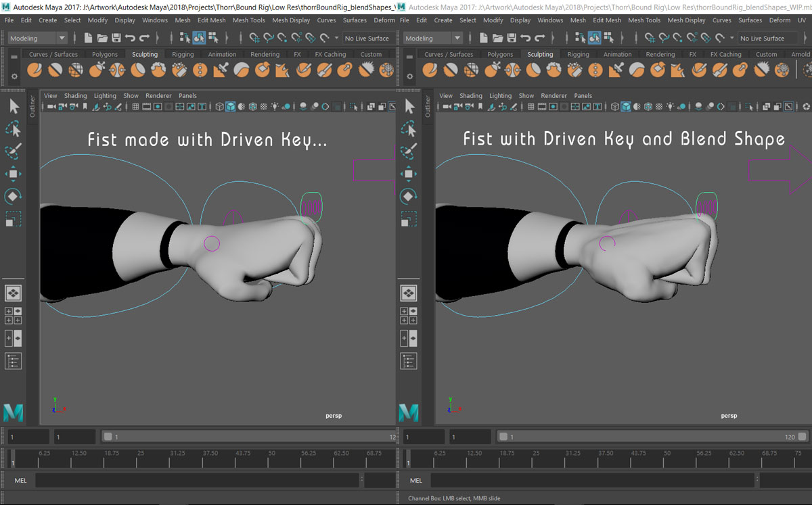Open the No Live Surface dropdown
Image resolution: width=812 pixels, height=505 pixels.
click(367, 38)
